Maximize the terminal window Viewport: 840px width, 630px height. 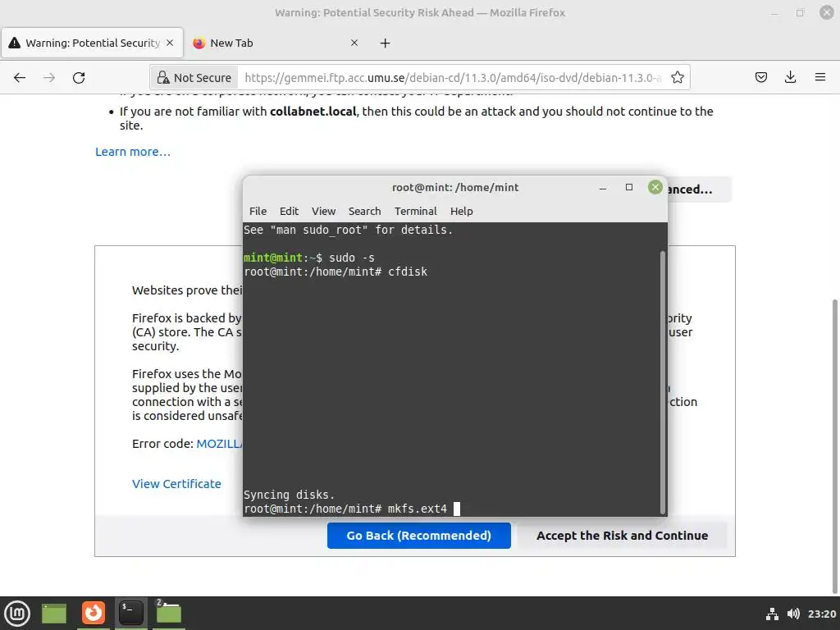click(x=629, y=187)
